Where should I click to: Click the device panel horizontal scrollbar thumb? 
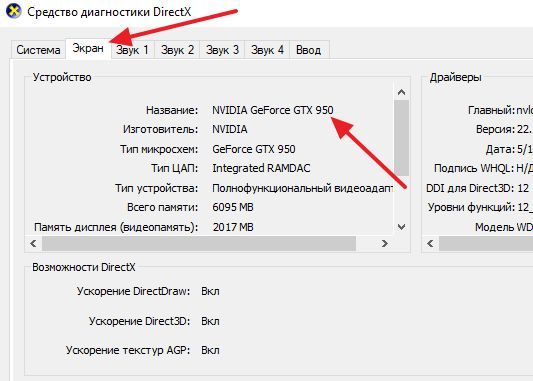coord(199,243)
